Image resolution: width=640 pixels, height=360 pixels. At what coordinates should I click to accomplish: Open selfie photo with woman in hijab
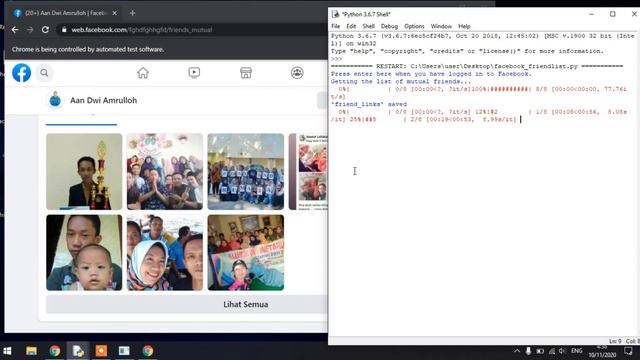click(x=165, y=253)
